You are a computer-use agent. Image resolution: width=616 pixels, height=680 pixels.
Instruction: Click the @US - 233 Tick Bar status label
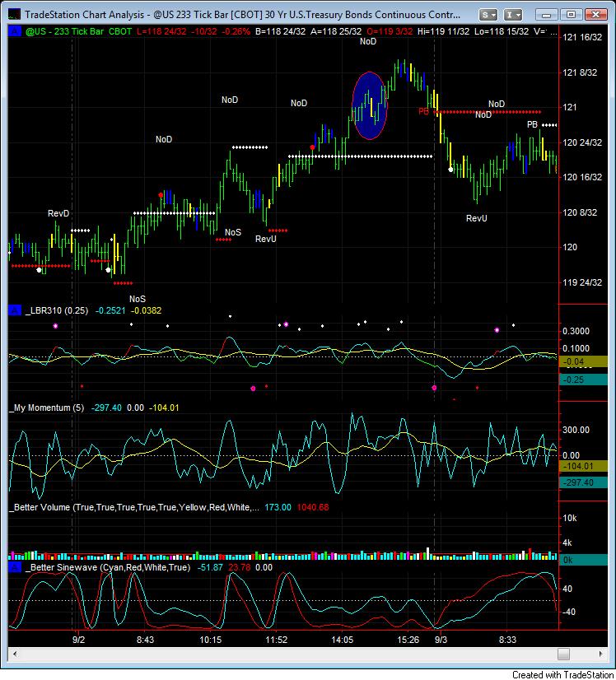[x=64, y=31]
